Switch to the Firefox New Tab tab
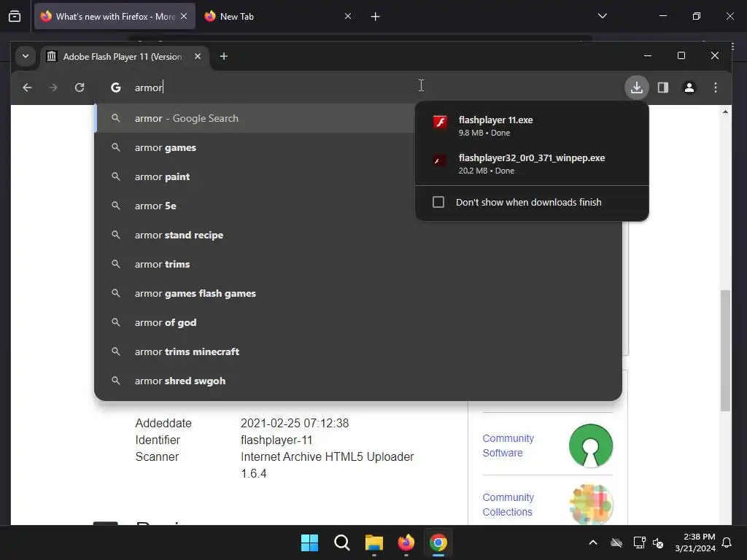Image resolution: width=747 pixels, height=560 pixels. pos(278,16)
